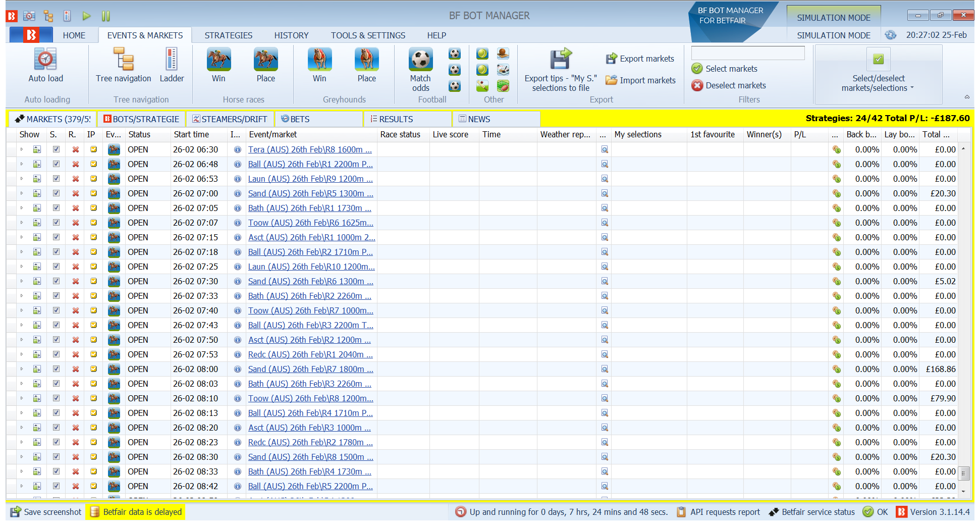
Task: Open the HISTORY ribbon tab
Action: [291, 35]
